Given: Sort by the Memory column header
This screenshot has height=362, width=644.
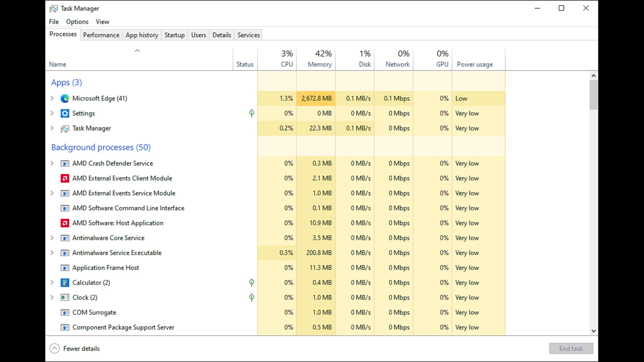Looking at the screenshot, I should (316, 59).
